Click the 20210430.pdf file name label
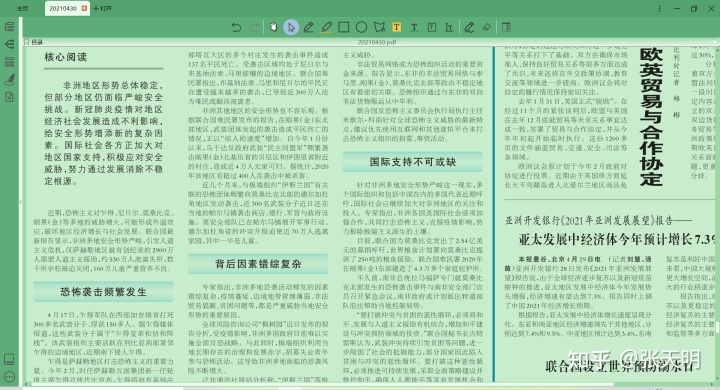 [x=377, y=42]
